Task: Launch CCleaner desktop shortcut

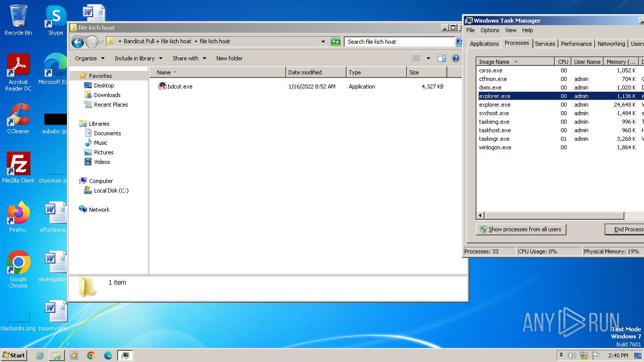Action: coord(18,119)
